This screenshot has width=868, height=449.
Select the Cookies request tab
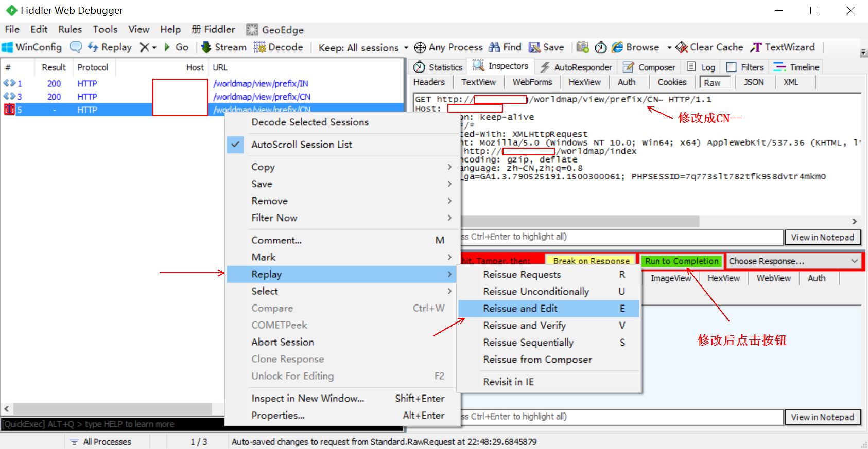click(x=672, y=82)
